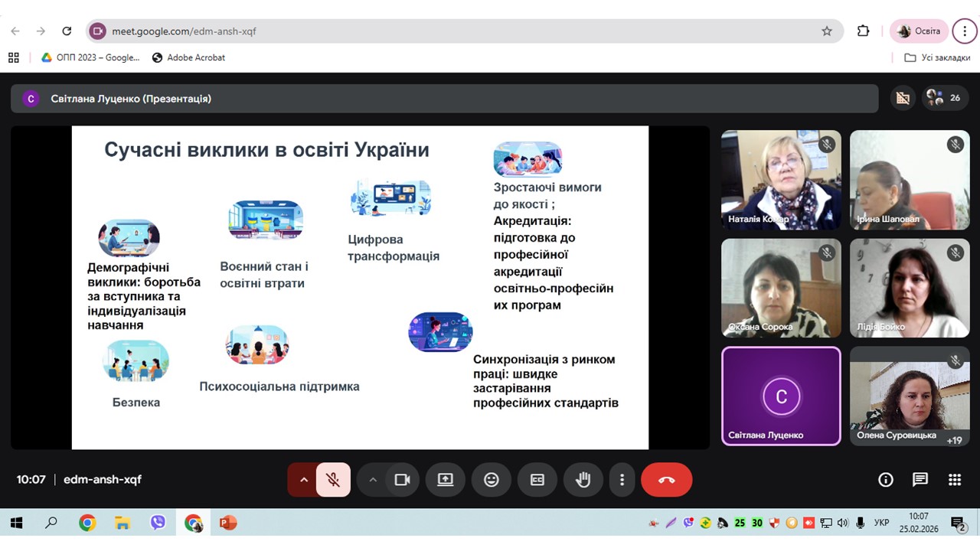
Task: Toggle the camera on or off
Action: 402,480
